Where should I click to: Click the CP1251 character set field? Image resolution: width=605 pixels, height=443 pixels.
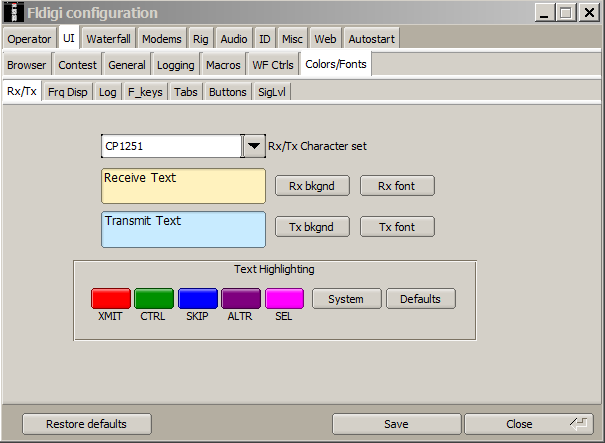click(170, 146)
